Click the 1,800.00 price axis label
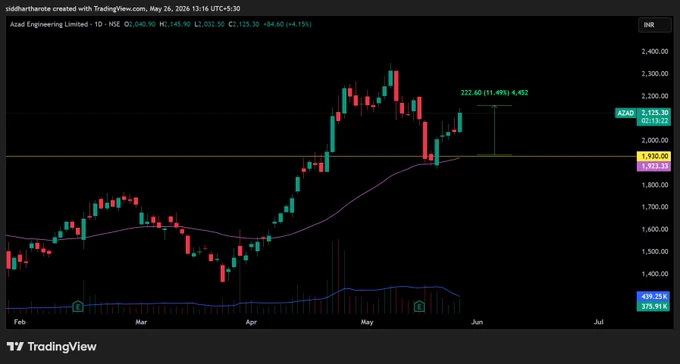680x364 pixels. [x=654, y=185]
